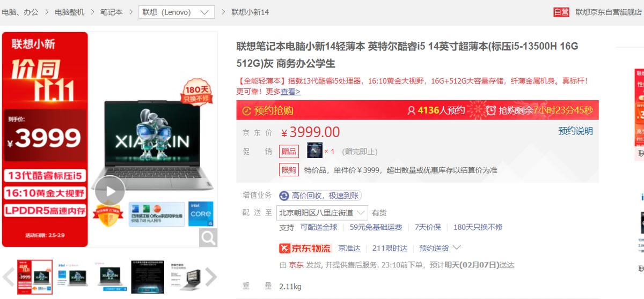Select the first red promo thumbnail
Screen dimensions: 644x299
click(x=35, y=277)
